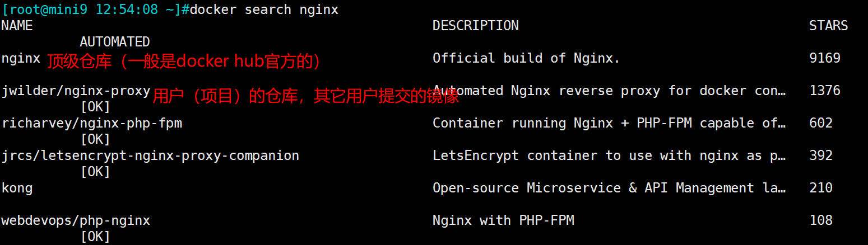The height and width of the screenshot is (245, 868).
Task: Select the kong image name
Action: point(17,188)
